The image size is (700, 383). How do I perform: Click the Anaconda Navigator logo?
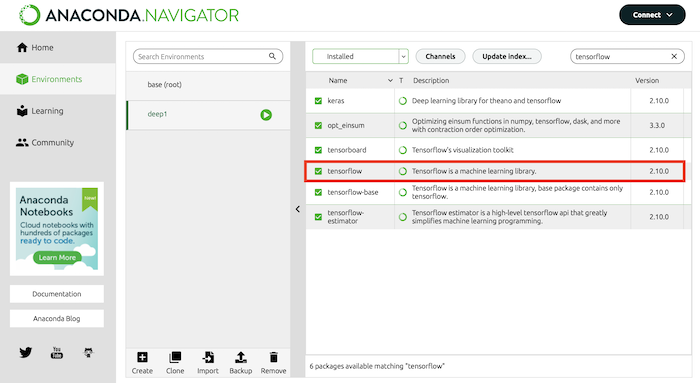click(129, 15)
